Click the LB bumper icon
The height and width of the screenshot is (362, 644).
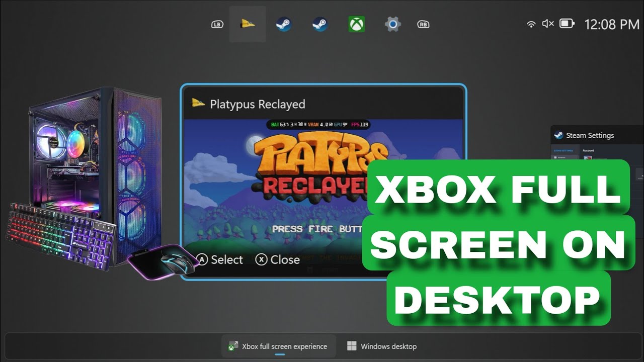[217, 24]
